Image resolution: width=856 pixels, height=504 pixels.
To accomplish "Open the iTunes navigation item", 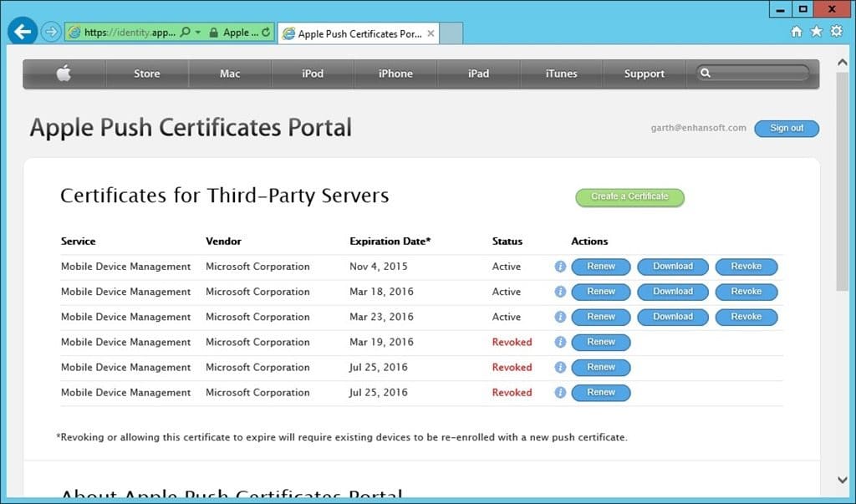I will click(x=561, y=74).
